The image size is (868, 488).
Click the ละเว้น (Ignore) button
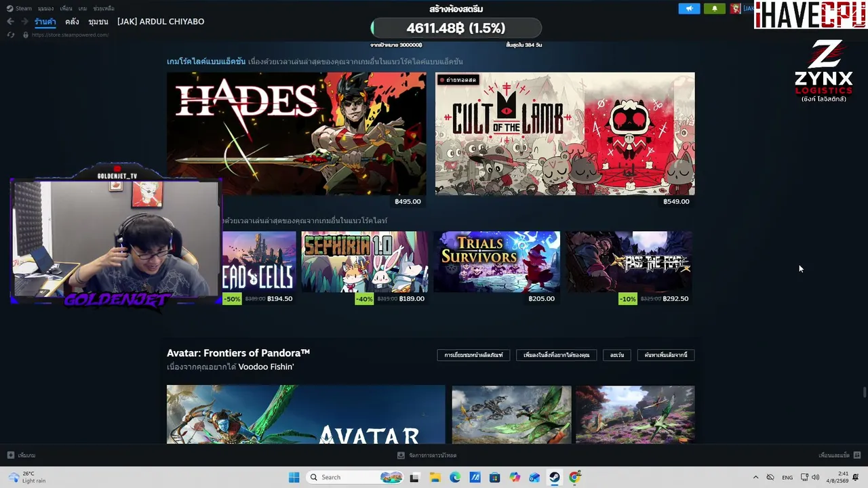click(x=617, y=355)
